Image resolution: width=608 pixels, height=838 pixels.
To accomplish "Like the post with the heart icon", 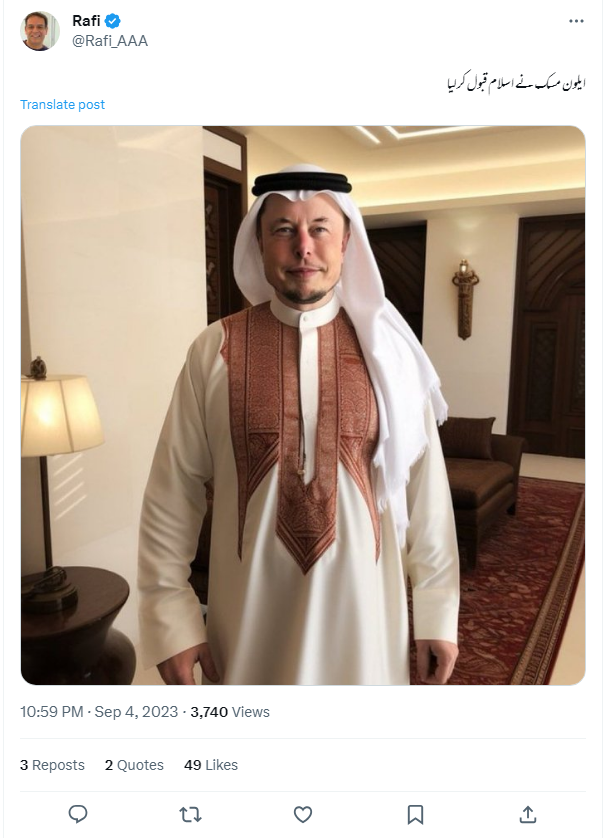I will [303, 814].
